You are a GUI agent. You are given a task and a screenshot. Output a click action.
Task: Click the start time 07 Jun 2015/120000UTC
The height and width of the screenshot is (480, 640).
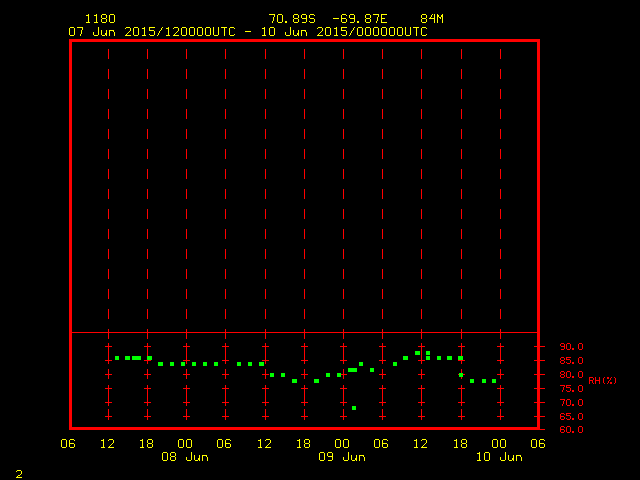point(152,32)
